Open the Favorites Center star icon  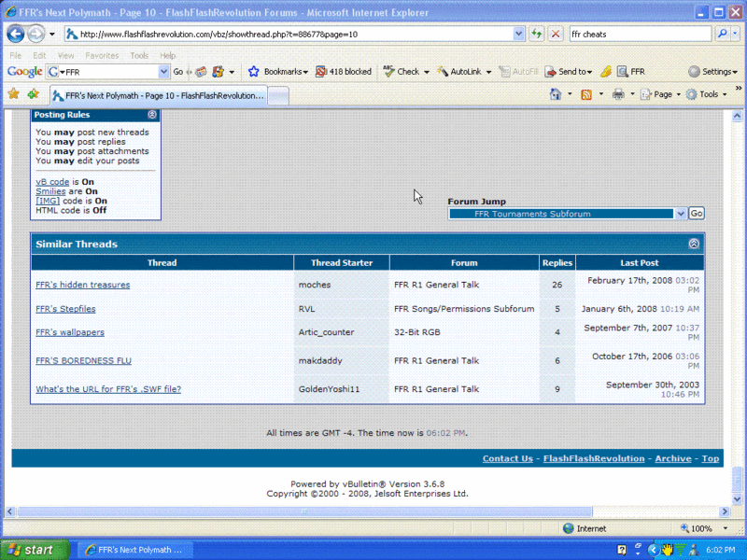click(x=13, y=94)
